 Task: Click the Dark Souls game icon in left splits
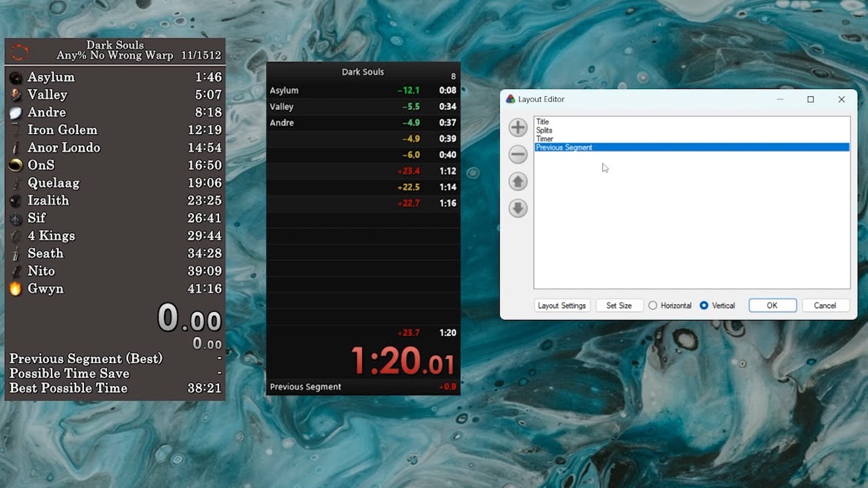coord(19,52)
